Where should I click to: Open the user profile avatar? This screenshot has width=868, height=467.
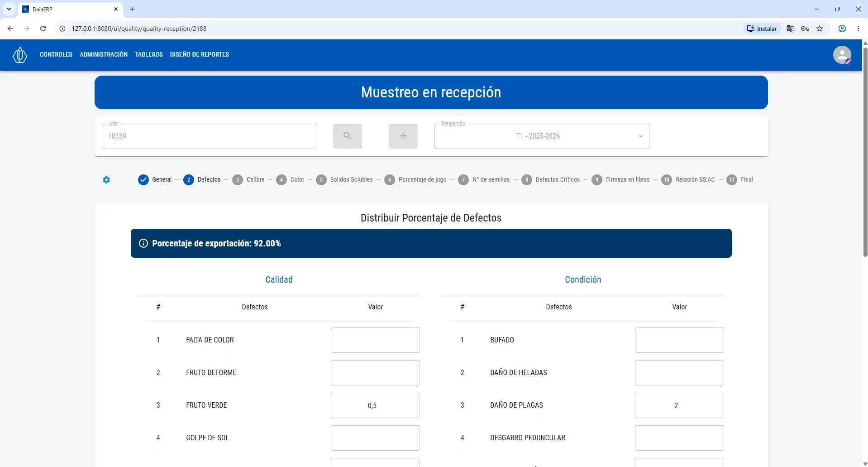842,55
